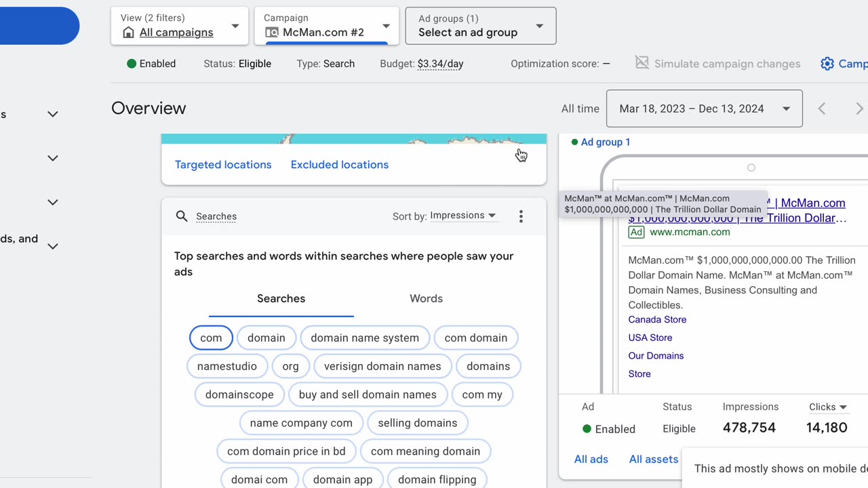Open campaign settings gear icon

tap(827, 64)
